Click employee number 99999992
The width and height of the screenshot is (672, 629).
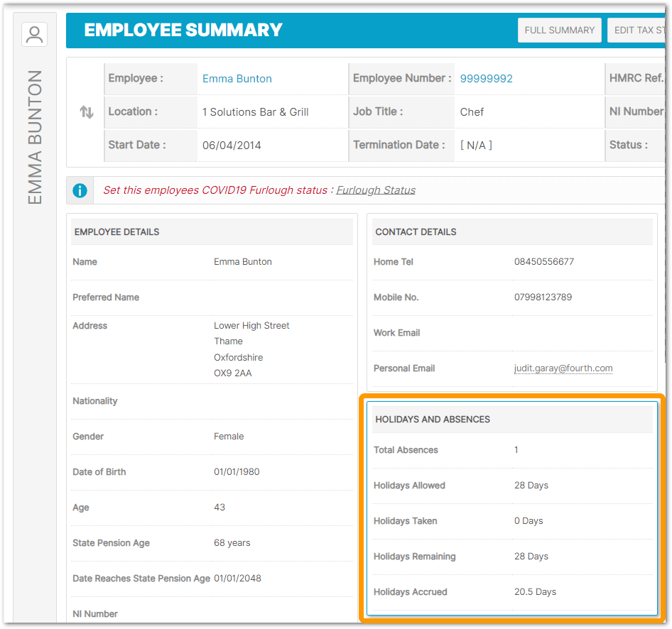(486, 79)
